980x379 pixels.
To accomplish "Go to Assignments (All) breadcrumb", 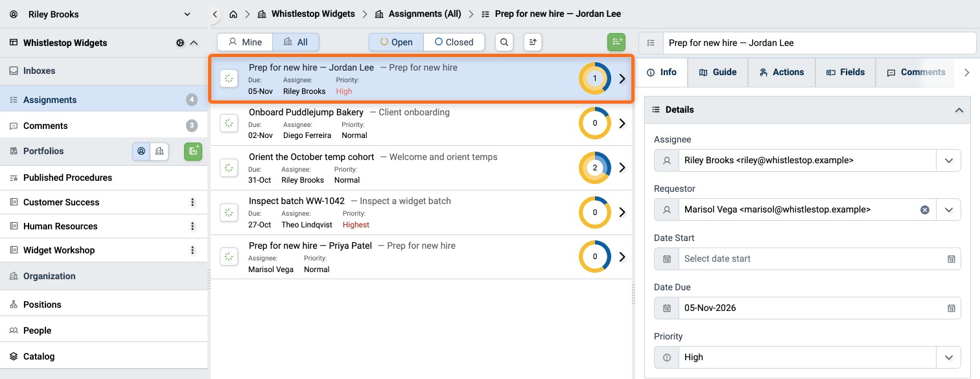I will 418,14.
